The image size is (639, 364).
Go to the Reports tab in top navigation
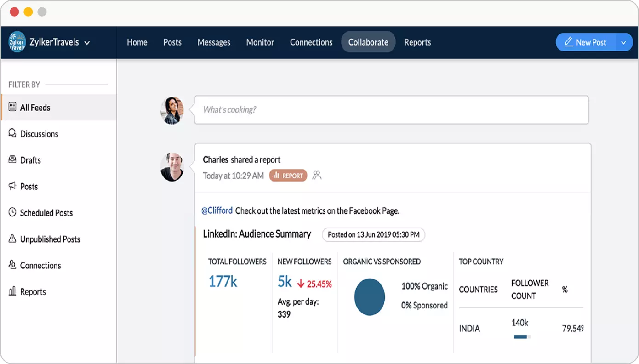[x=417, y=42]
